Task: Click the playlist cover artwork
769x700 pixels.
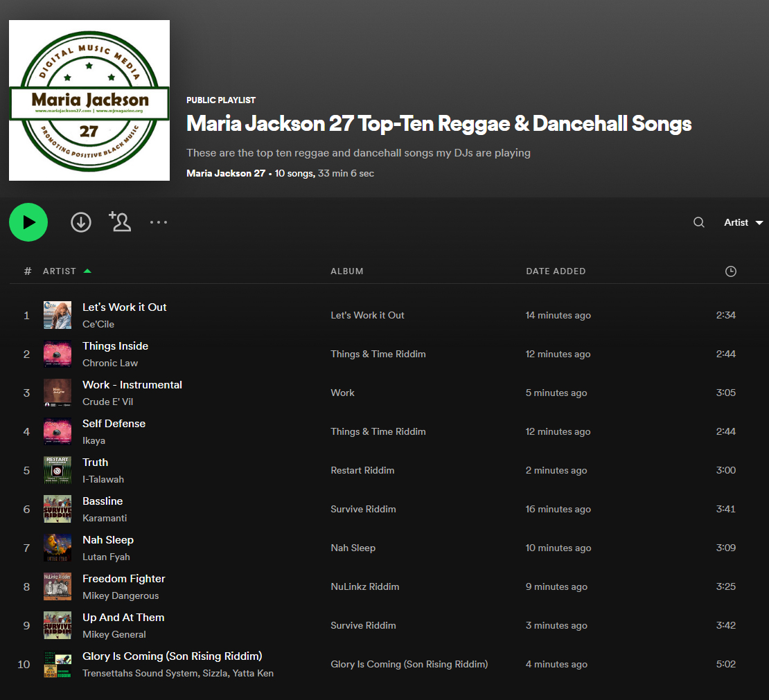Action: [x=89, y=100]
